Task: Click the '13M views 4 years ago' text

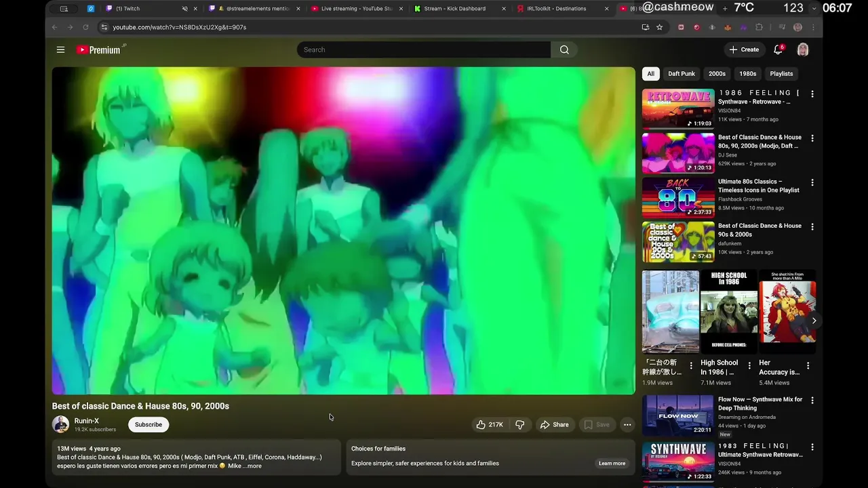Action: 89,449
